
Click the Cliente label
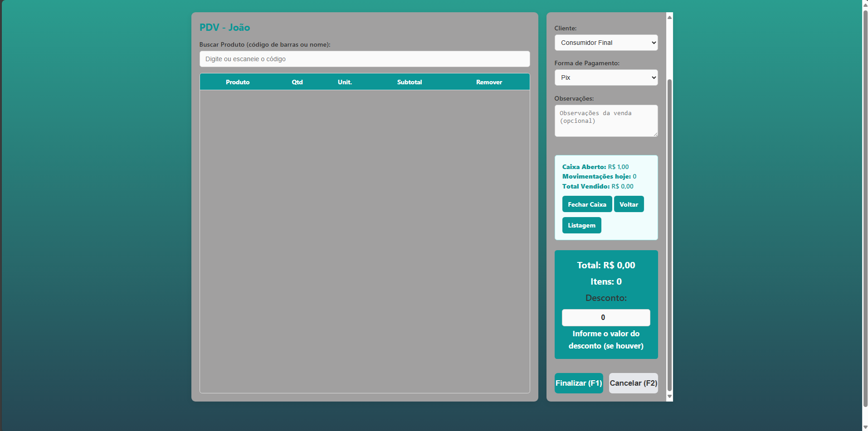pyautogui.click(x=566, y=28)
